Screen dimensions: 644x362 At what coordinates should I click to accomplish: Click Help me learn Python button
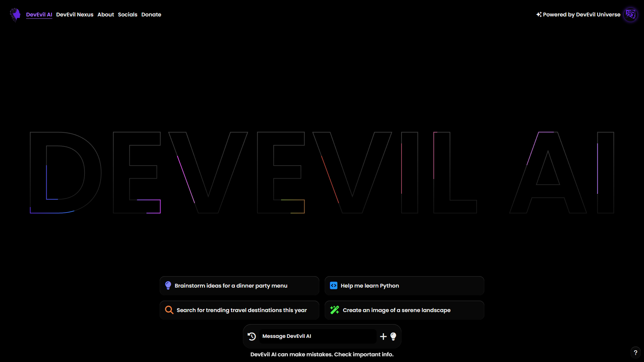point(404,285)
